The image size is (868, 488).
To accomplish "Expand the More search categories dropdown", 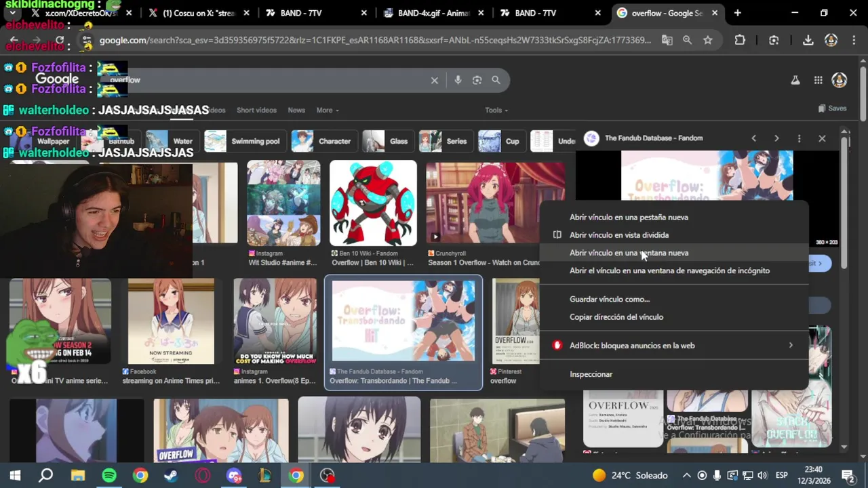I will coord(328,110).
